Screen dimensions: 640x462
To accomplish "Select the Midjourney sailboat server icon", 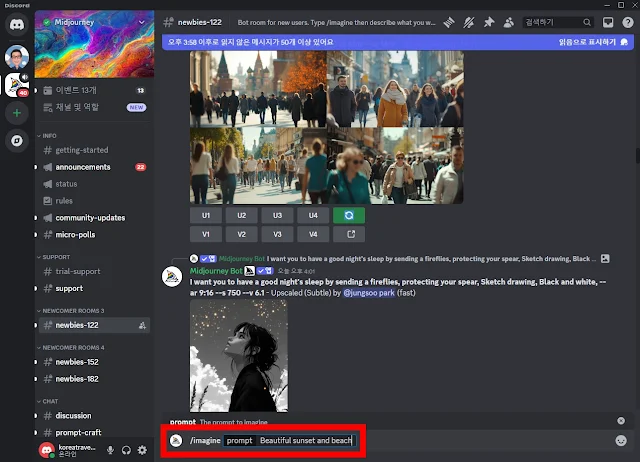I will (17, 85).
